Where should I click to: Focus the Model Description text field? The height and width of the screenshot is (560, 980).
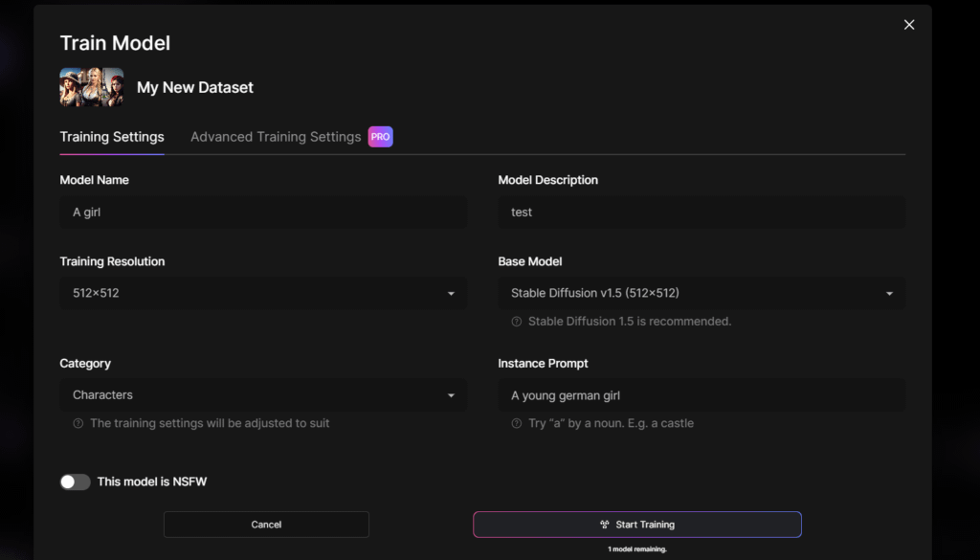coord(701,213)
